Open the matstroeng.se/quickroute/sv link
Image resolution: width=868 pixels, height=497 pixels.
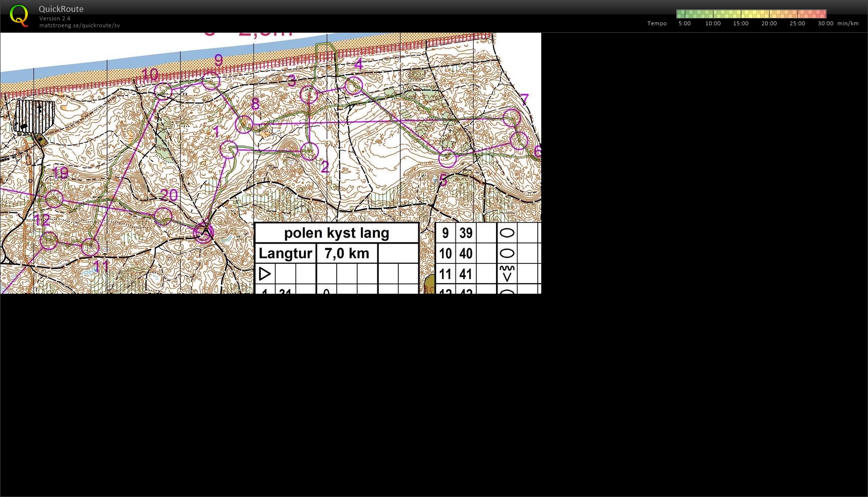tap(79, 25)
